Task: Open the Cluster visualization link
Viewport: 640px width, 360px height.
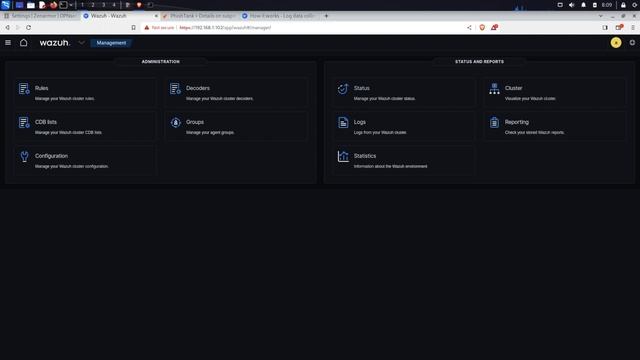Action: point(513,88)
